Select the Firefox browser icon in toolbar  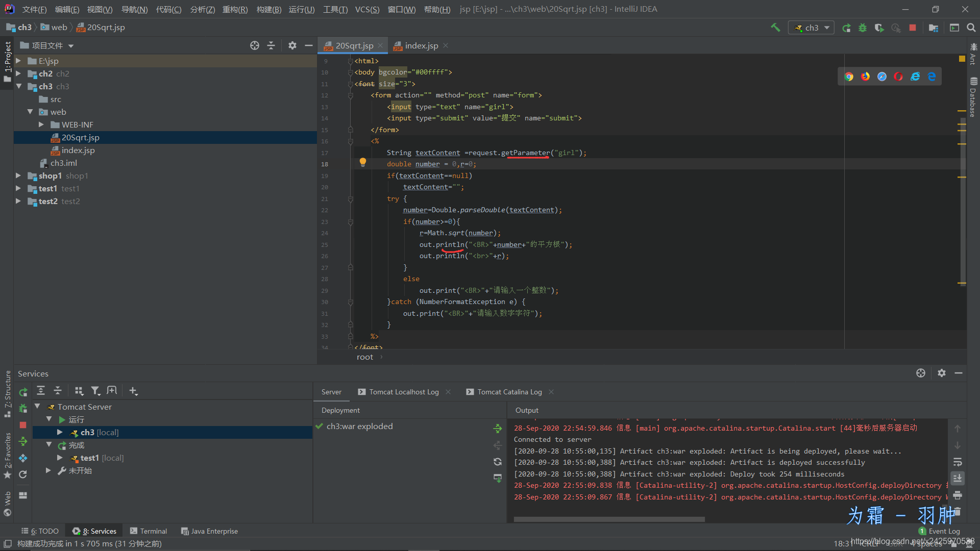click(x=866, y=76)
